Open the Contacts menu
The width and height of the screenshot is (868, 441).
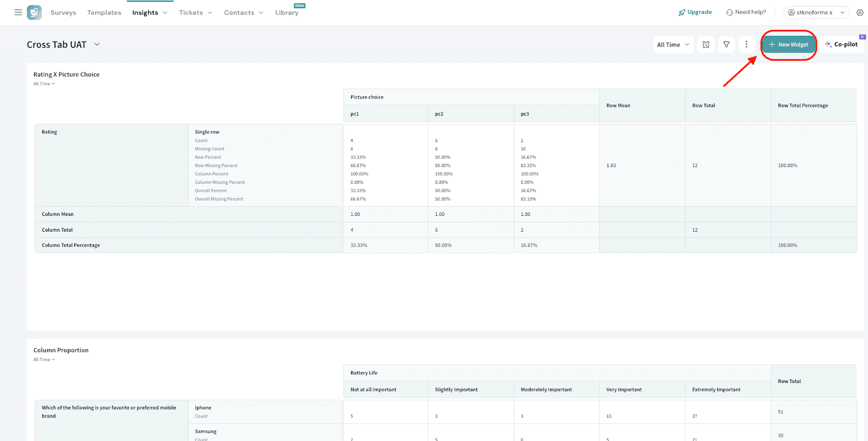[x=243, y=12]
